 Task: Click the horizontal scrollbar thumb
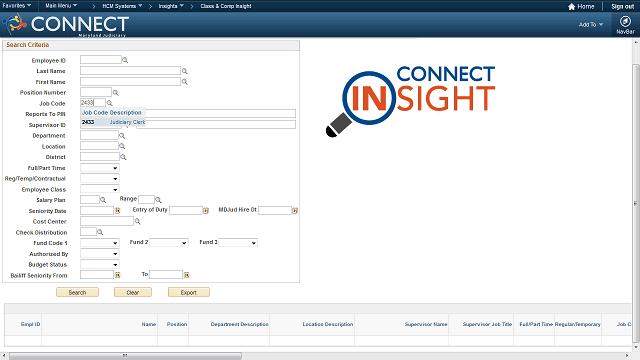click(x=125, y=356)
